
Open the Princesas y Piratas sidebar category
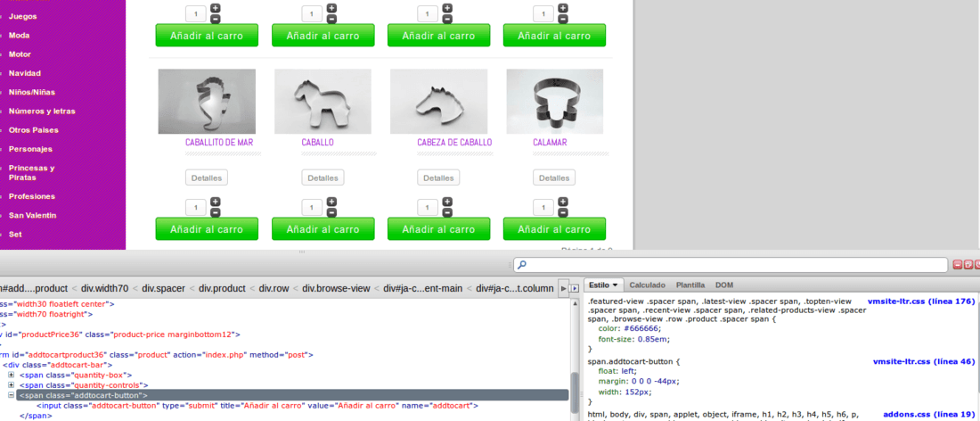tap(31, 173)
